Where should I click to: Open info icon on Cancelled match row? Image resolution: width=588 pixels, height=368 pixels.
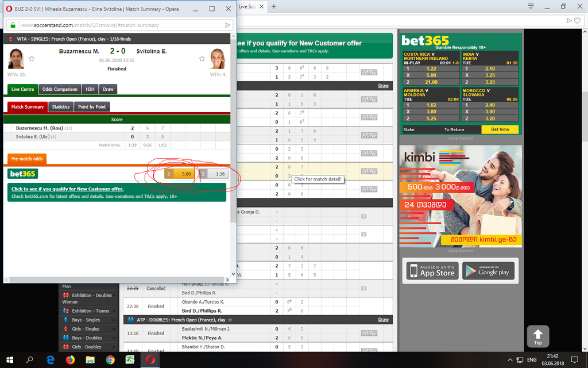[363, 289]
